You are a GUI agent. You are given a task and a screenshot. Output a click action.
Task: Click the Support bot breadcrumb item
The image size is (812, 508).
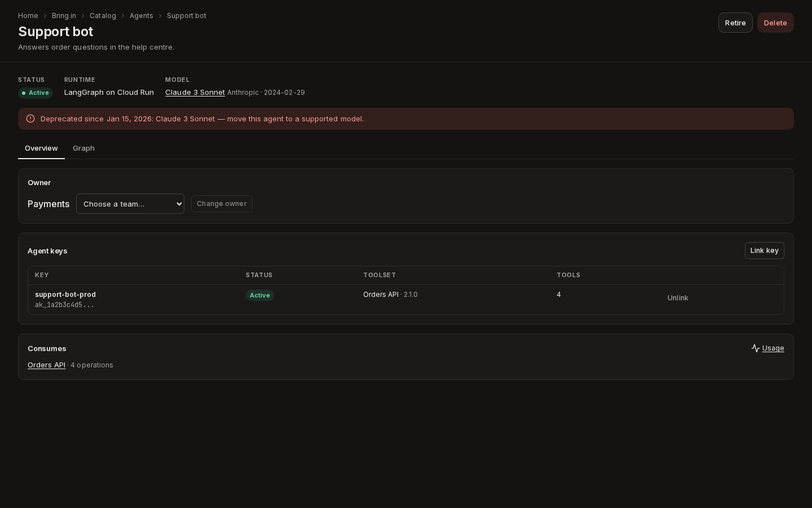tap(187, 16)
